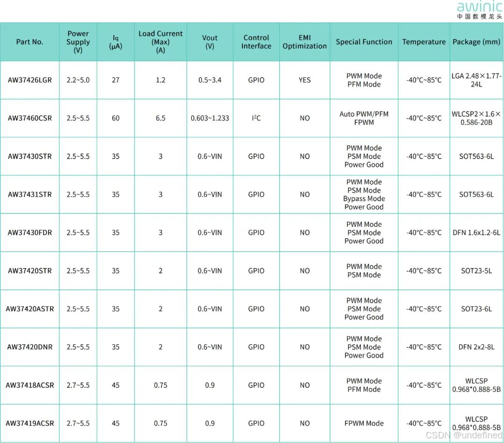This screenshot has height=443, width=504.
Task: Select part number AW37460CSR
Action: pyautogui.click(x=29, y=118)
